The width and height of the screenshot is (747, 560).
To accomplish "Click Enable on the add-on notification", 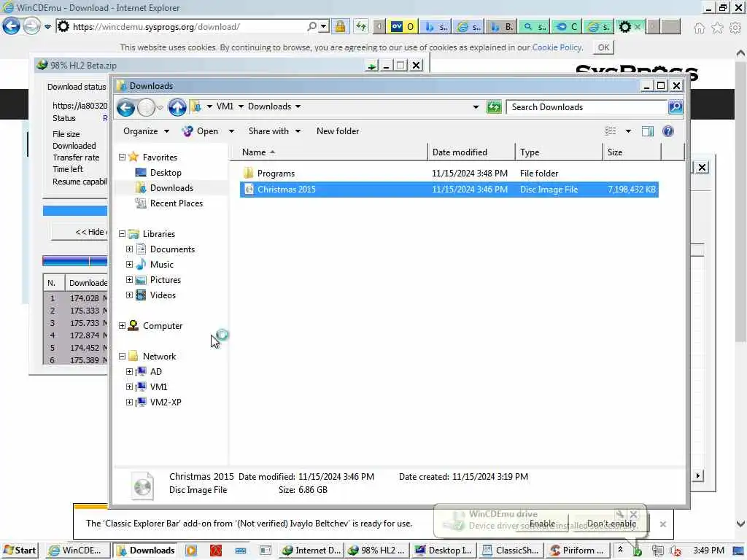I will point(542,524).
